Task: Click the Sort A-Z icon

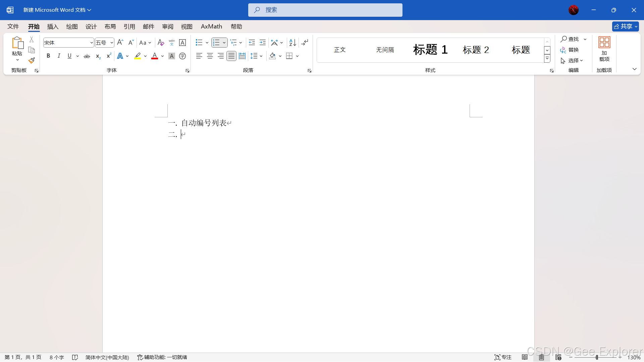Action: pos(292,43)
